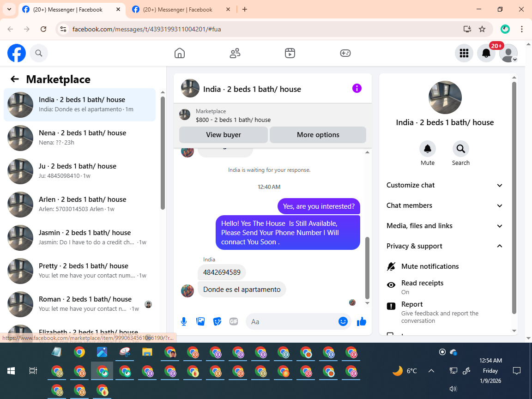Screen dimensions: 532x399
Task: Open Nena conversation in list
Action: tap(80, 138)
